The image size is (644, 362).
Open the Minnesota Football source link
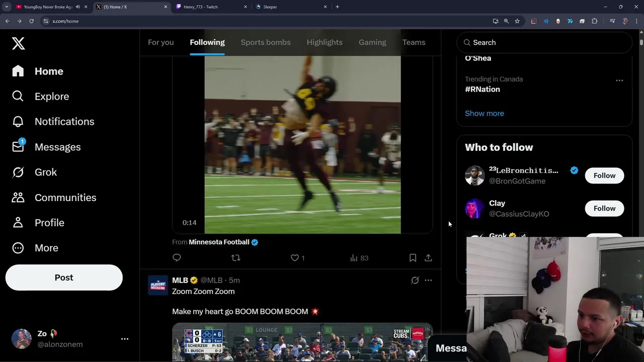click(x=219, y=242)
